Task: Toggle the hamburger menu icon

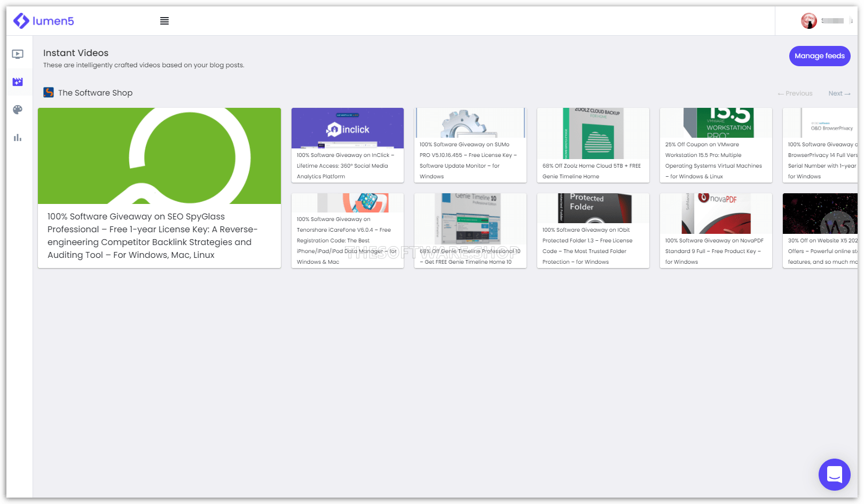Action: click(x=164, y=21)
